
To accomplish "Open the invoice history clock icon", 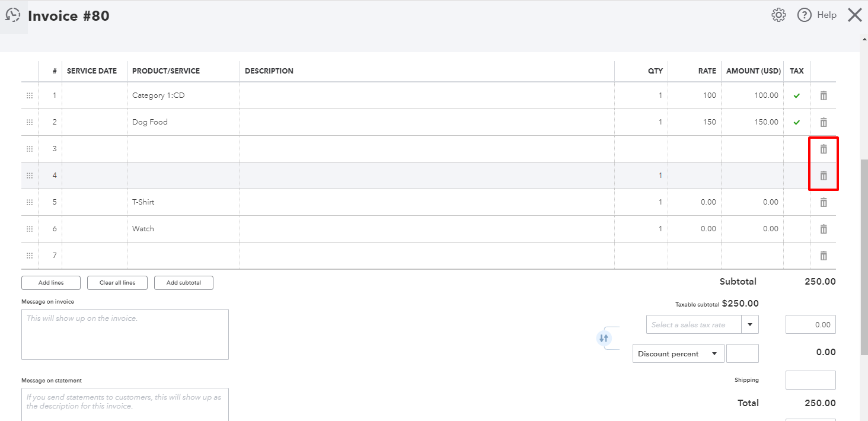I will pyautogui.click(x=12, y=15).
